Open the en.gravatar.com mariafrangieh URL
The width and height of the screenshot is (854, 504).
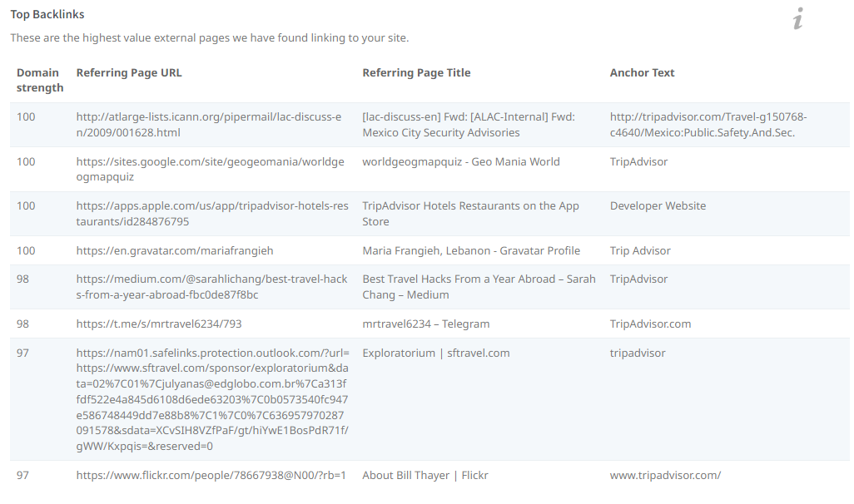(x=175, y=251)
